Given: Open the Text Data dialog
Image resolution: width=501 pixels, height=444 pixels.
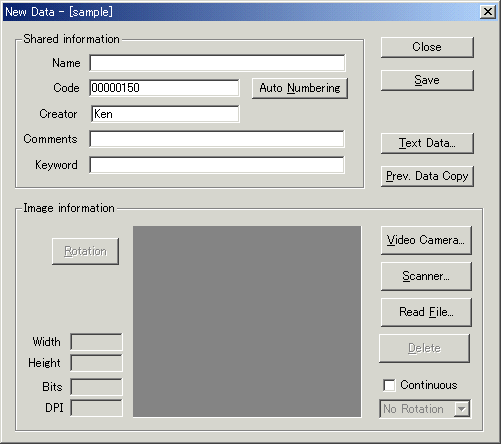Looking at the screenshot, I should [x=427, y=143].
